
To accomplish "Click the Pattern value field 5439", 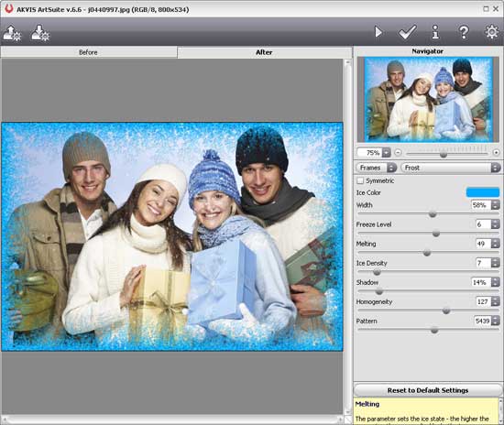I will 482,321.
